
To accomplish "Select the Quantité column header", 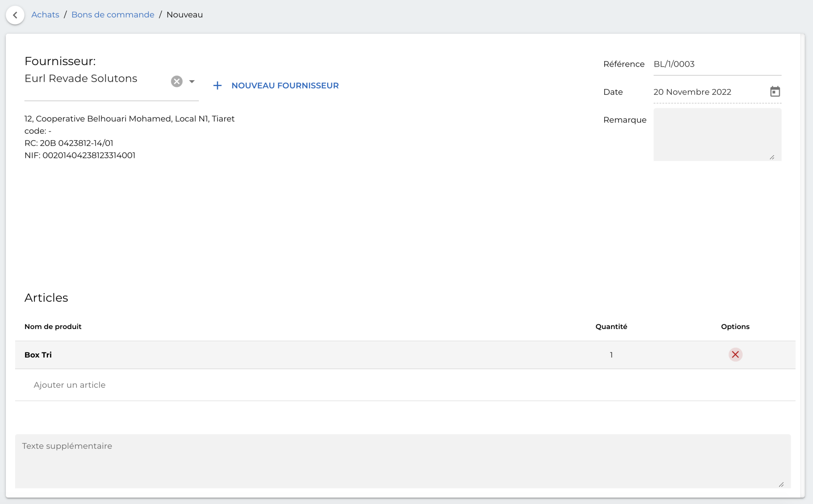I will (x=611, y=327).
